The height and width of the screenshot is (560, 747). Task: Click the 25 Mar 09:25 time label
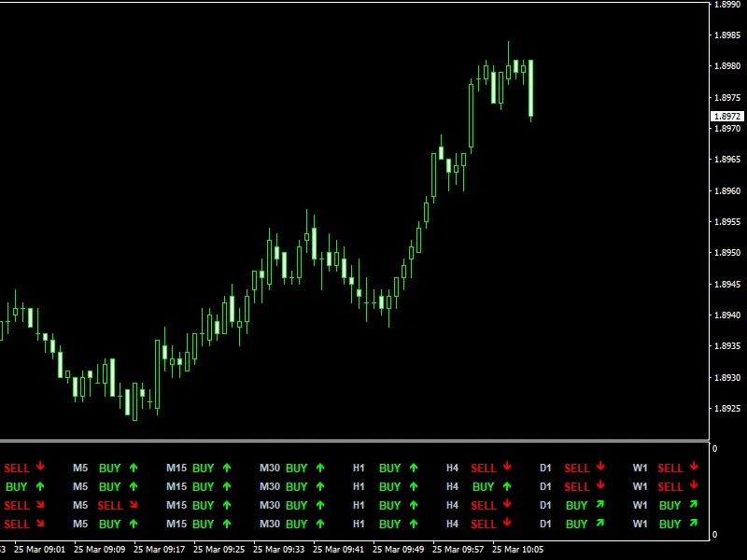[x=219, y=550]
